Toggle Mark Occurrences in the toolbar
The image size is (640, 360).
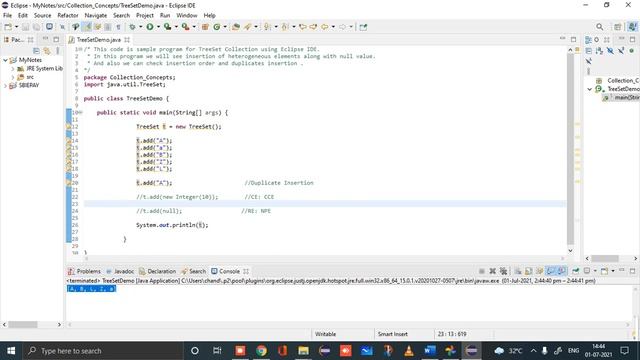(x=87, y=27)
